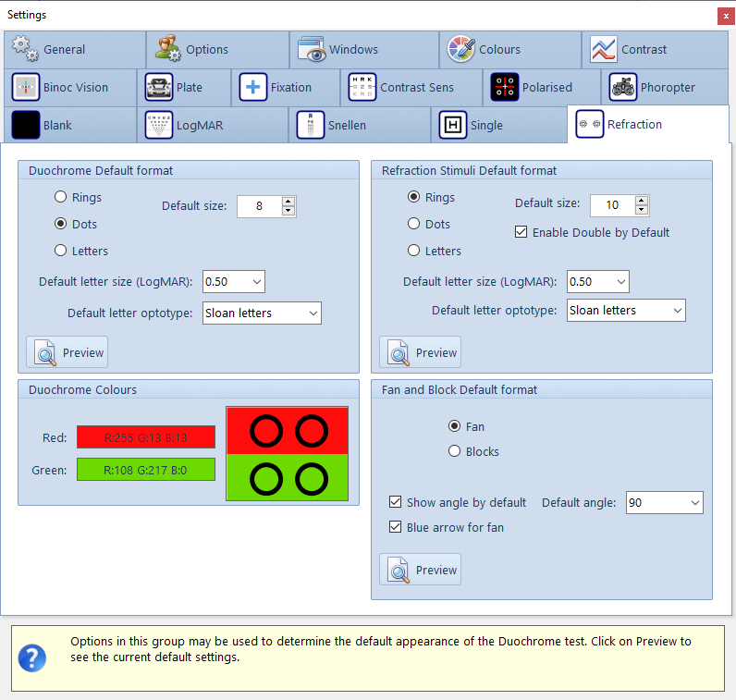This screenshot has width=736, height=700.
Task: Open the Snellen chart icon tab
Action: click(311, 125)
